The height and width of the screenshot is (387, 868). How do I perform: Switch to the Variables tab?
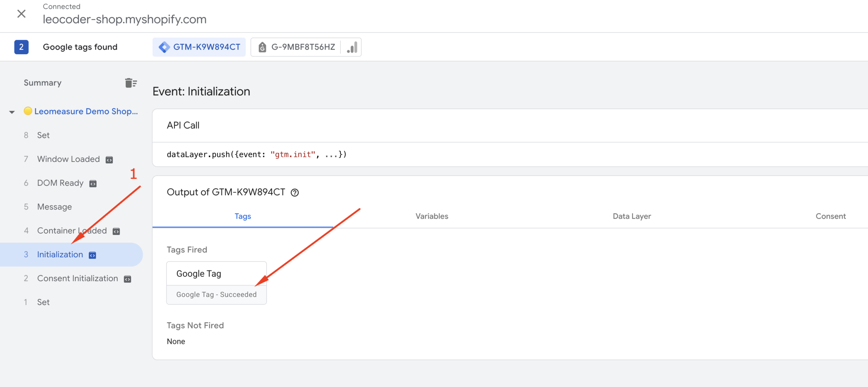pos(432,216)
